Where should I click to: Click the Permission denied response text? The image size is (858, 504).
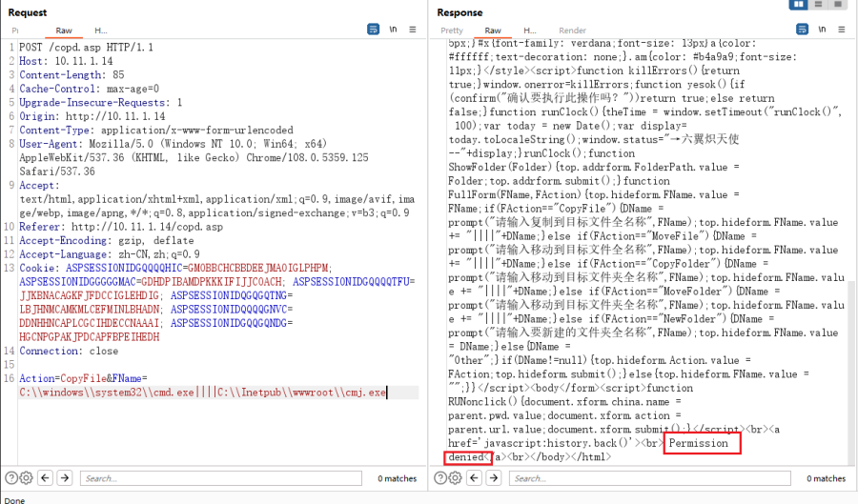click(x=699, y=443)
